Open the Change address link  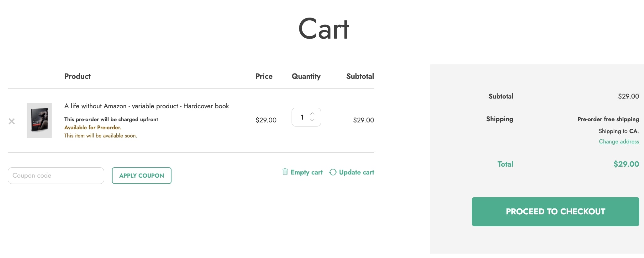point(619,142)
